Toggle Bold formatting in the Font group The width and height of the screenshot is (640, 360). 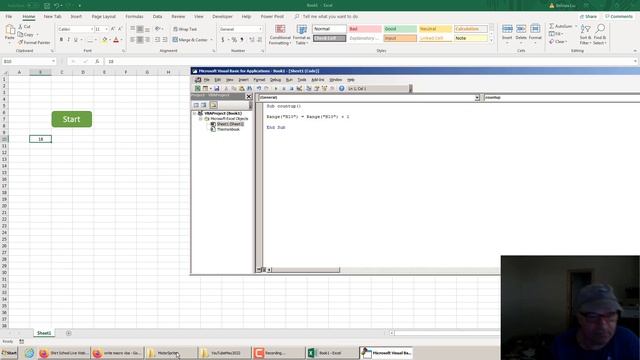(61, 40)
